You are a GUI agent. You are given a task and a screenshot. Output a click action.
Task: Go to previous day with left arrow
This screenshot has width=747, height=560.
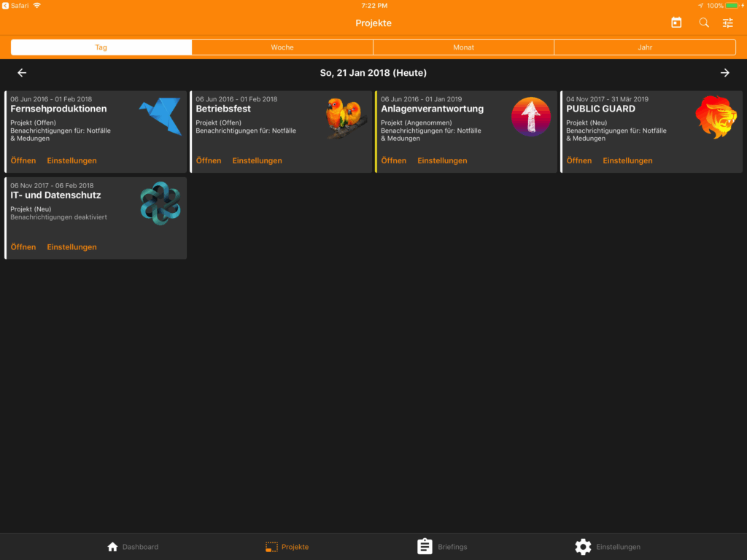coord(22,73)
